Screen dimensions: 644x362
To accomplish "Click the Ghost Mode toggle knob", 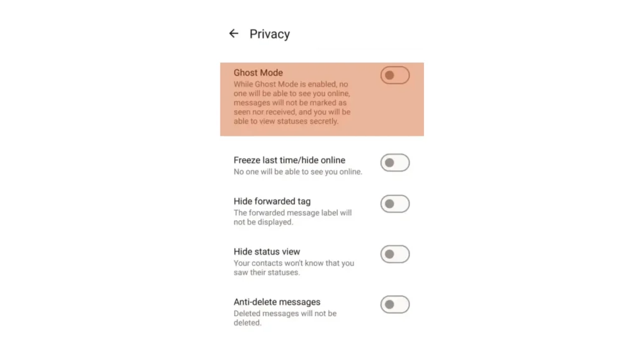I will coord(389,75).
